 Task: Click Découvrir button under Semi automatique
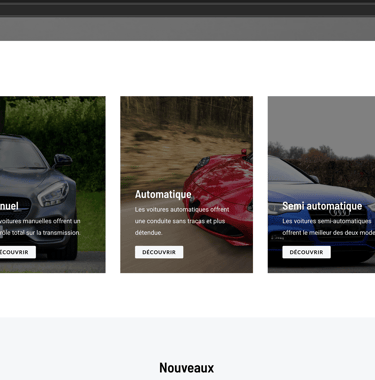point(306,252)
